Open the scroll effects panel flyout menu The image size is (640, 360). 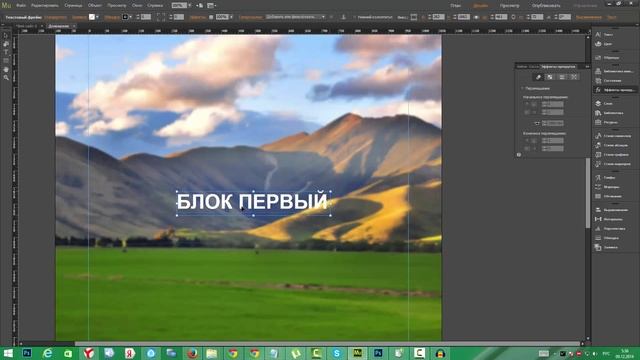pos(587,66)
